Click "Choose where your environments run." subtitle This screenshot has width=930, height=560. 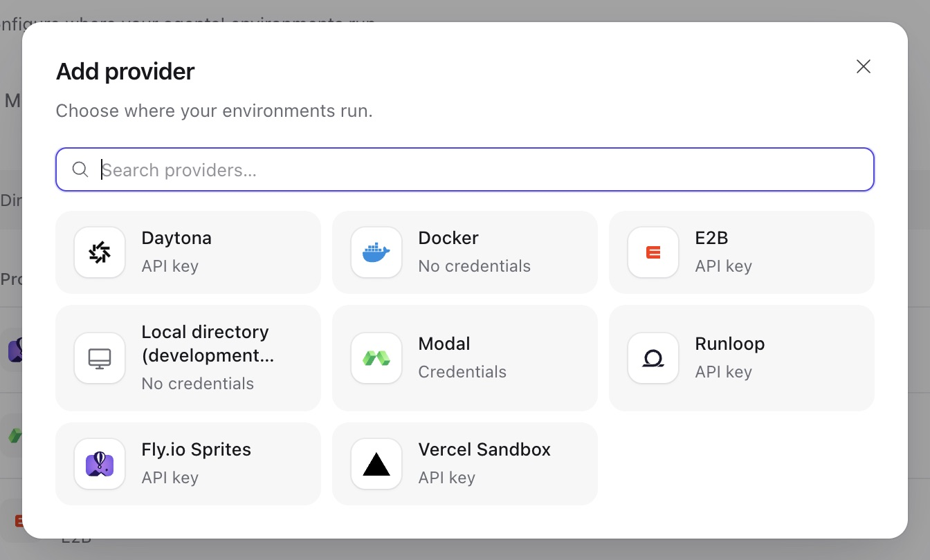point(215,111)
